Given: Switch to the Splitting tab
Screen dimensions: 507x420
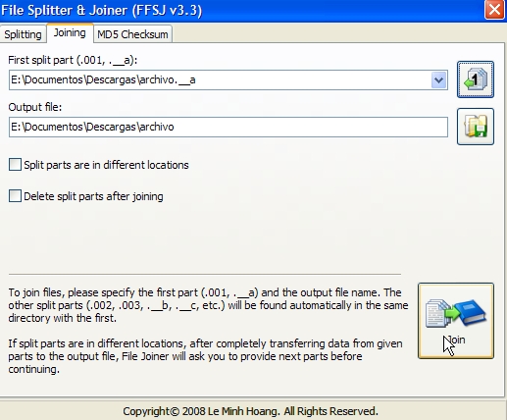Looking at the screenshot, I should [23, 34].
